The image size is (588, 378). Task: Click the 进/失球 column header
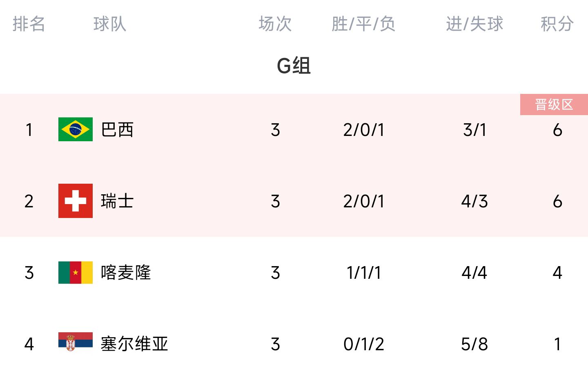(474, 24)
